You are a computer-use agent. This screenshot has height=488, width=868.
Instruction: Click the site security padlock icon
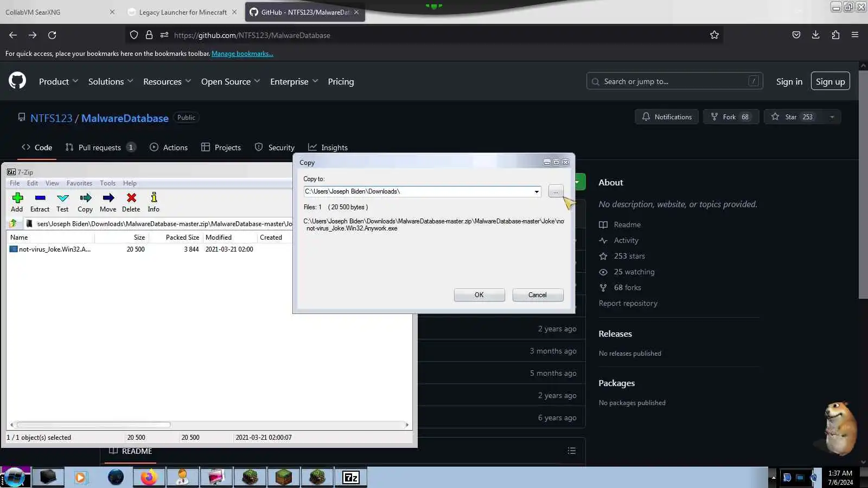point(149,35)
